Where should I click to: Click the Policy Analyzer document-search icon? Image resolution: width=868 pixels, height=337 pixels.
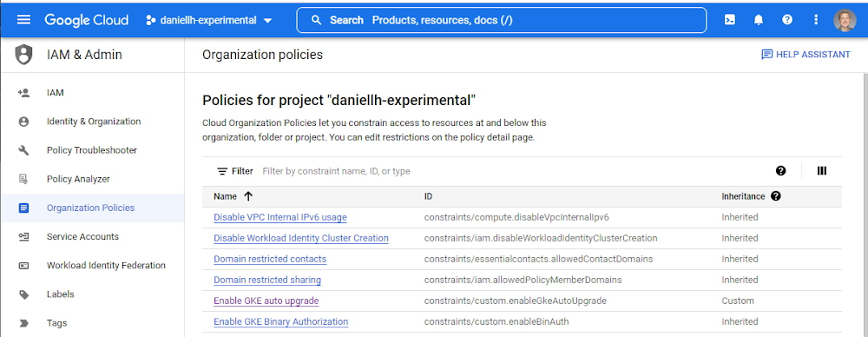click(23, 179)
